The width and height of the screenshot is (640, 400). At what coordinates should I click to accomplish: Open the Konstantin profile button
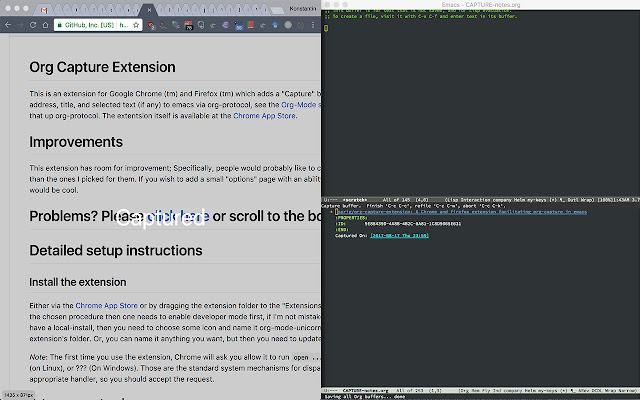click(302, 9)
